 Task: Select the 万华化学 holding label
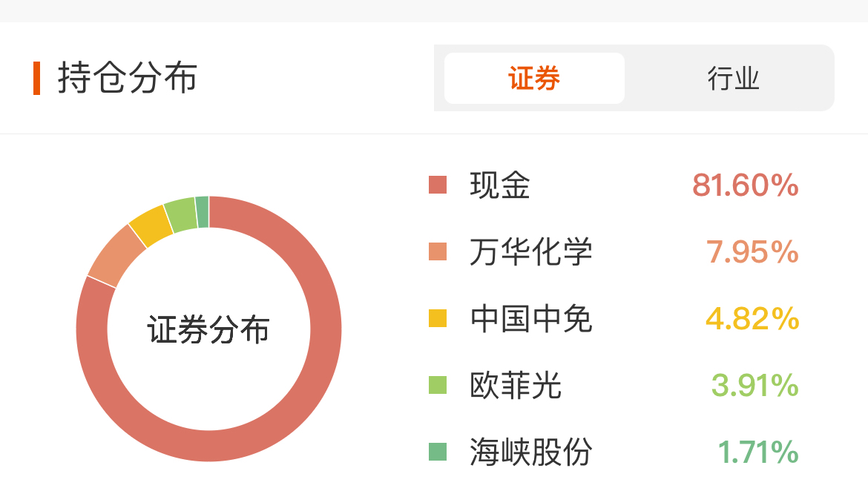(x=531, y=252)
